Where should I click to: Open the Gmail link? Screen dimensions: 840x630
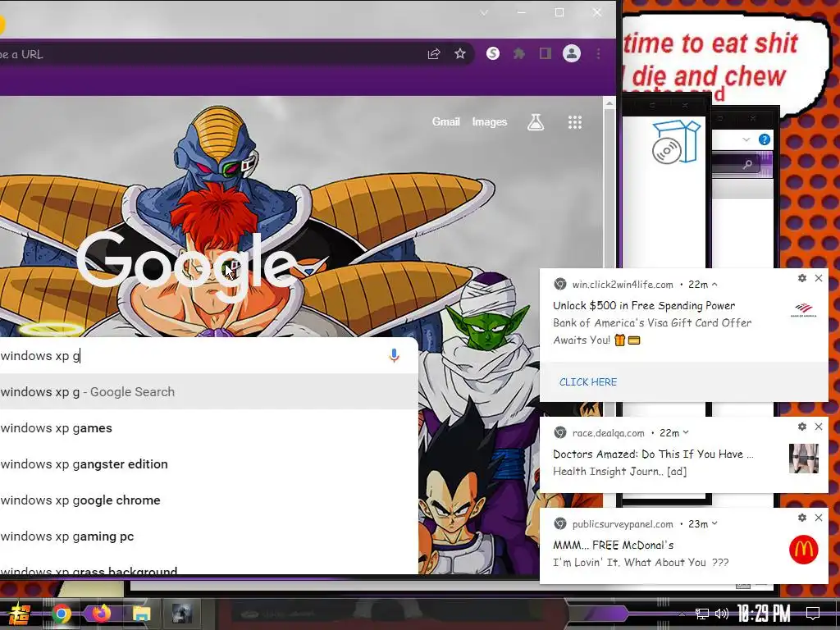tap(445, 122)
